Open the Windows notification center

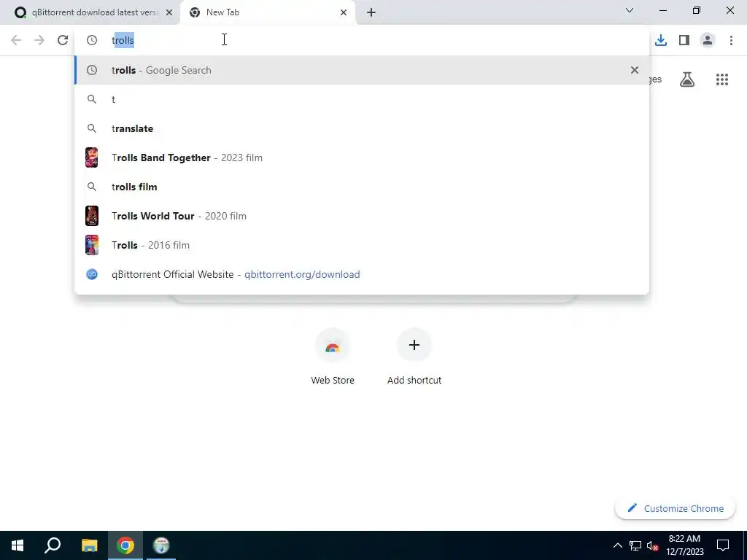click(723, 545)
